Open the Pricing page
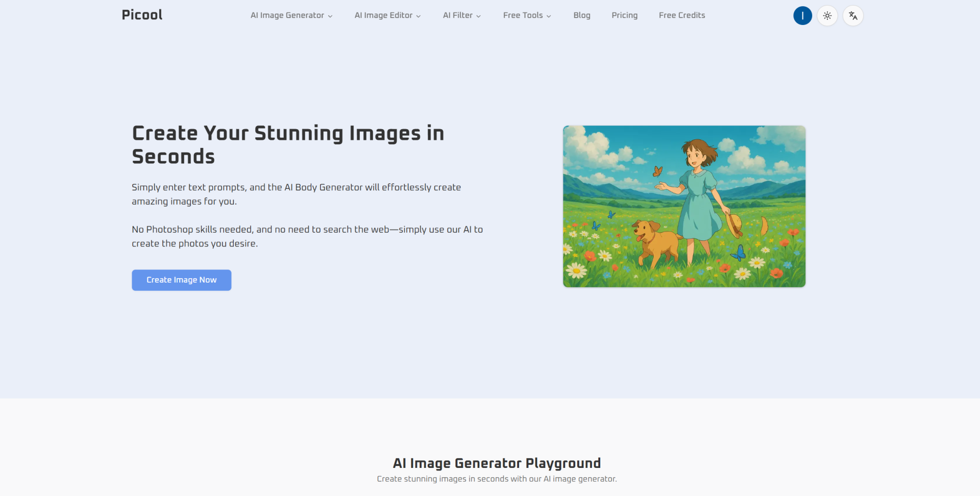The image size is (980, 496). click(624, 15)
